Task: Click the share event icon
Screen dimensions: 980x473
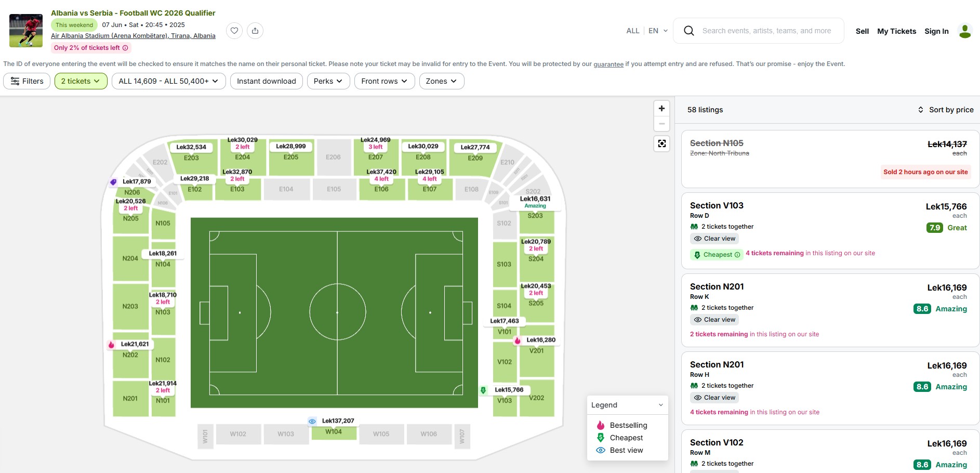Action: 255,31
